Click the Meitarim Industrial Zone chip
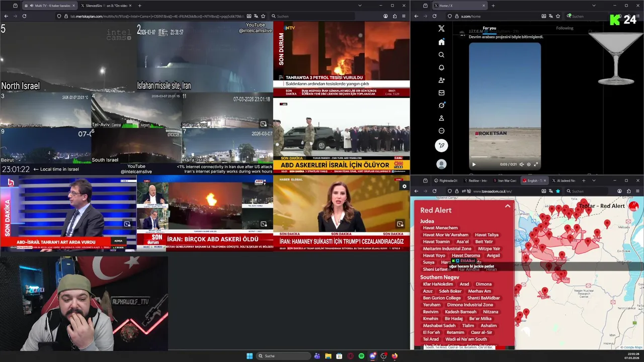 tap(447, 248)
